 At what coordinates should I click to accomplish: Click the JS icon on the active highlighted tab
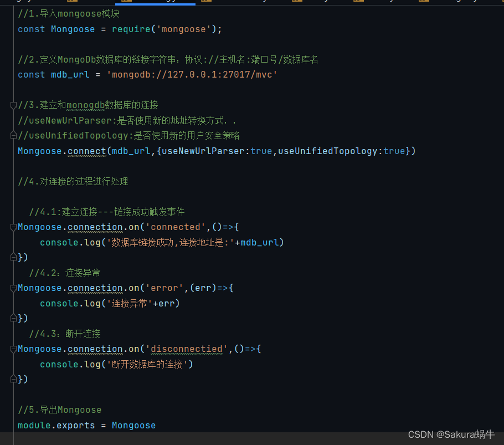(x=126, y=2)
